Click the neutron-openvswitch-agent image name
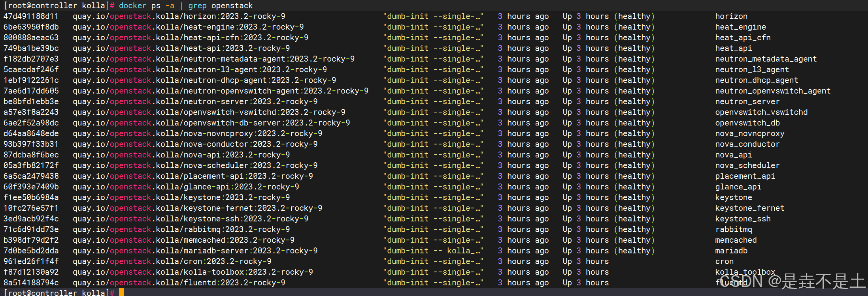The width and height of the screenshot is (868, 296). (x=276, y=91)
